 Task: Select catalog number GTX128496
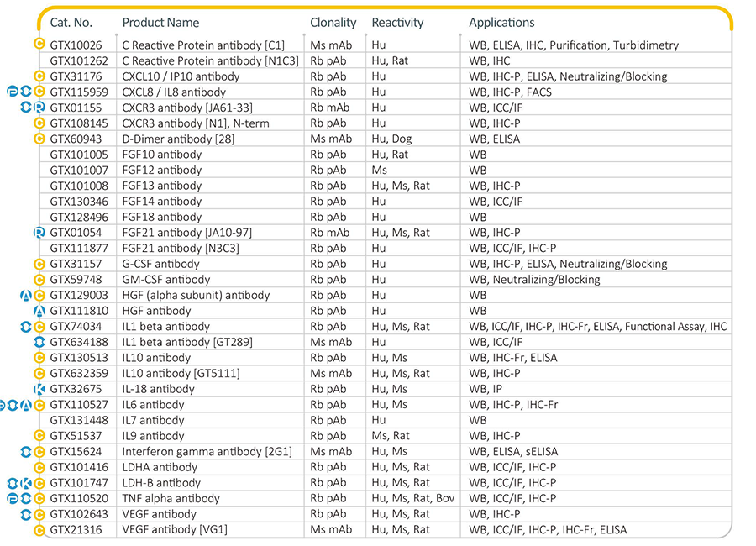79,217
